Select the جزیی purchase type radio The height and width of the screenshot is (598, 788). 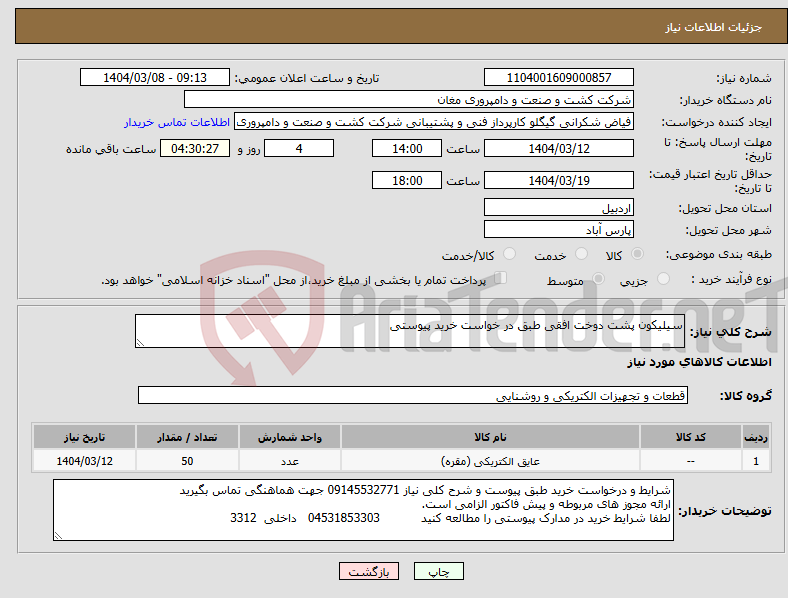(x=663, y=278)
